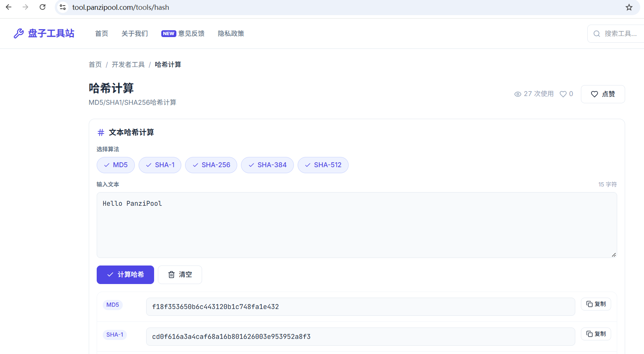Toggle the MD5 algorithm chip
644x354 pixels.
tap(116, 165)
